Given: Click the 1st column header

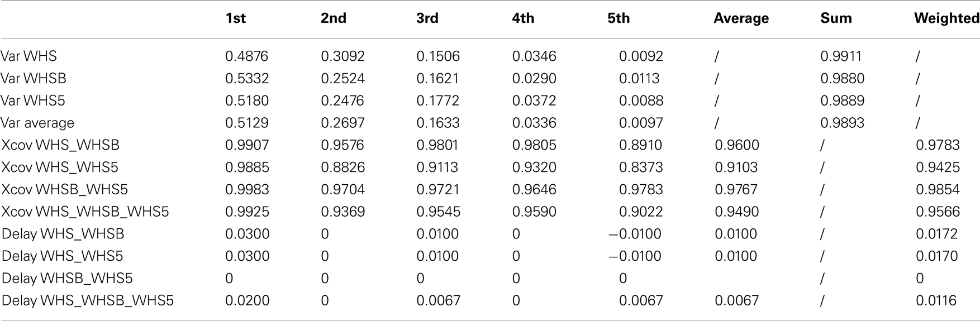Looking at the screenshot, I should [235, 18].
